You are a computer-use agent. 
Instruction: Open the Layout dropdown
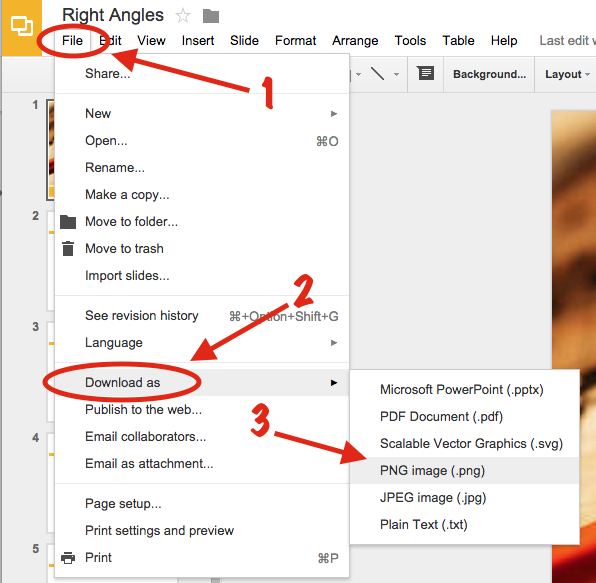[x=567, y=74]
